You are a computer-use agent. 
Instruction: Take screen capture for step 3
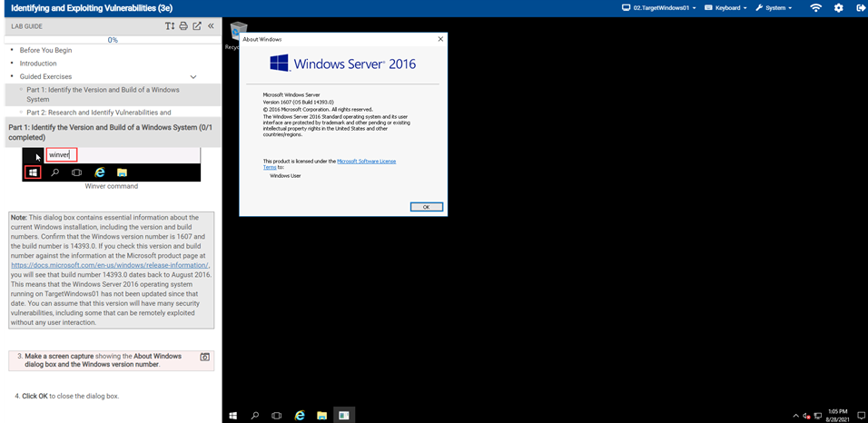(205, 357)
